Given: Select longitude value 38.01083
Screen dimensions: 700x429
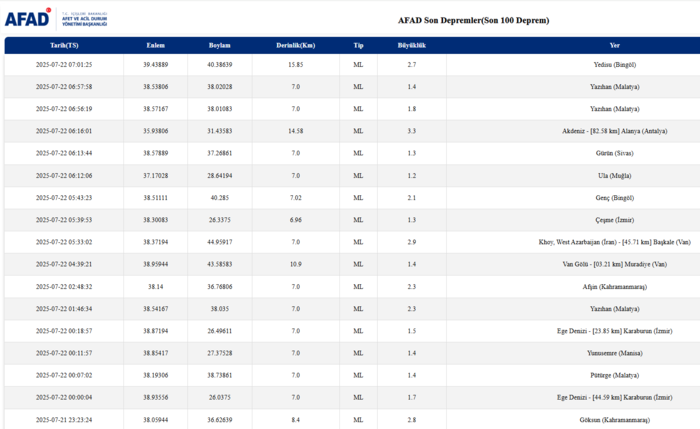Looking at the screenshot, I should [220, 109].
